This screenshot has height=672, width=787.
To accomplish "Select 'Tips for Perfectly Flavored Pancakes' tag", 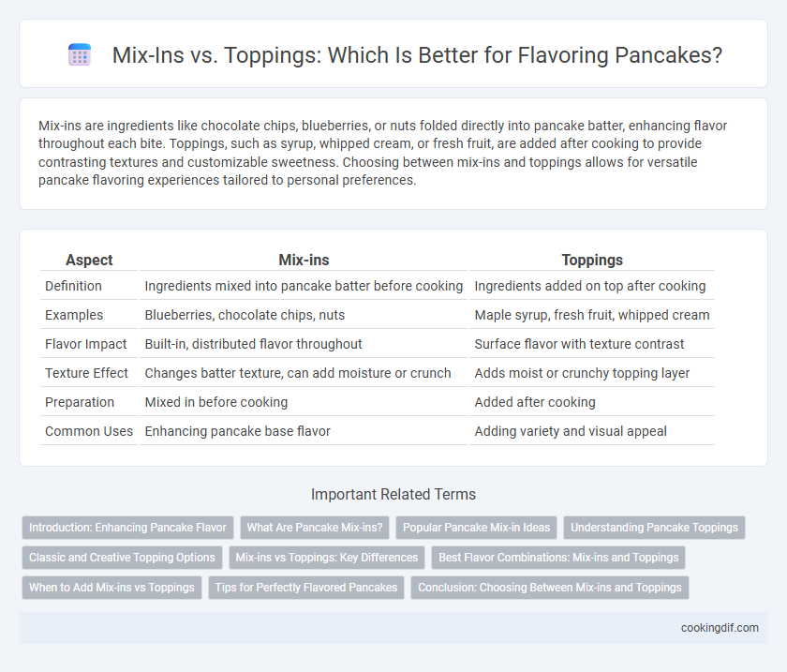I will coord(306,588).
